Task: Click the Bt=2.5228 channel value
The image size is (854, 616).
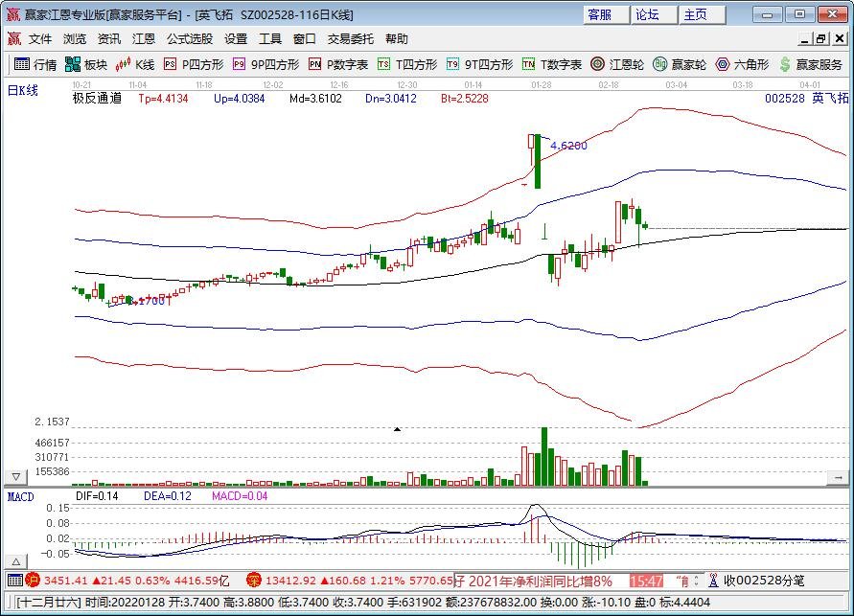Action: pos(465,99)
